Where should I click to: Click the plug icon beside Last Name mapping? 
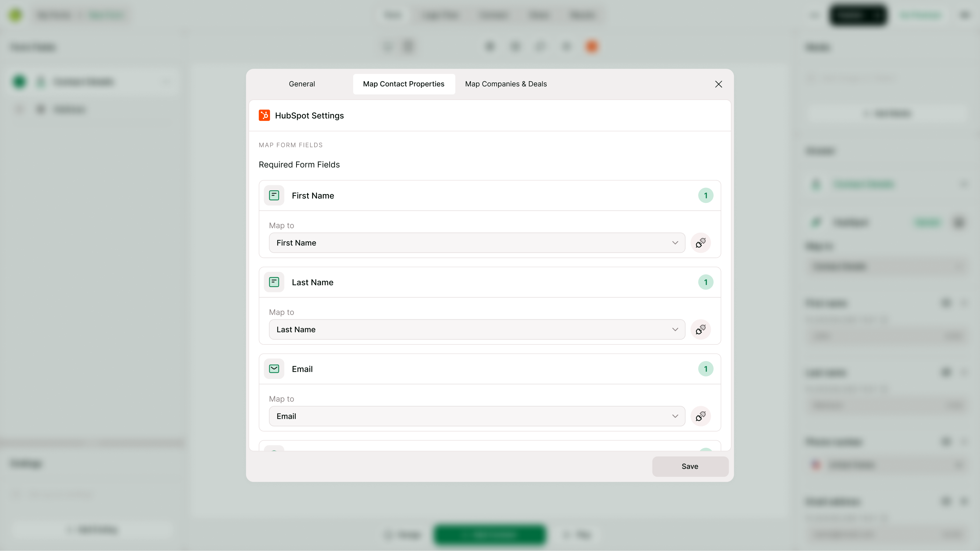click(x=700, y=329)
